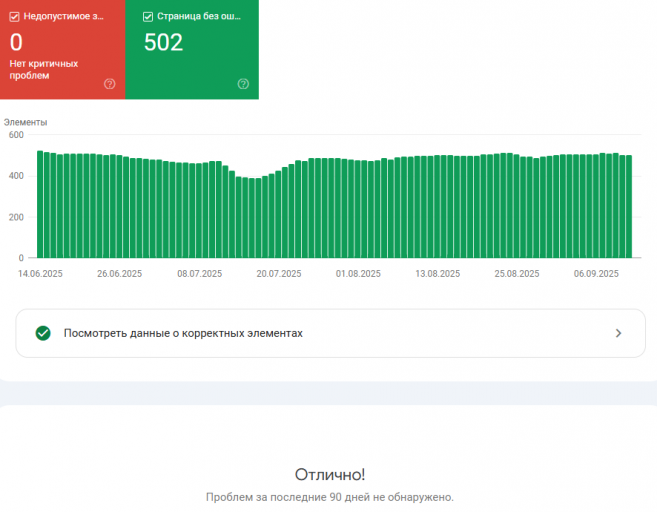657x512 pixels.
Task: Open help icon on green valid card
Action: tap(243, 84)
